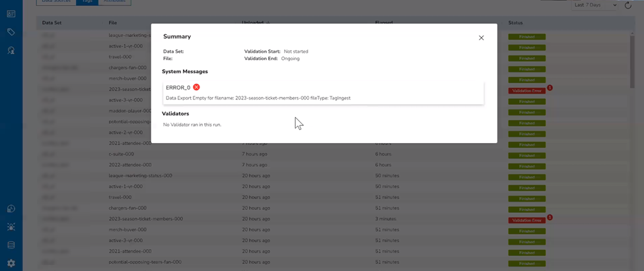
Task: Select the potential-opposing-team-fan-000 file
Action: click(145, 262)
